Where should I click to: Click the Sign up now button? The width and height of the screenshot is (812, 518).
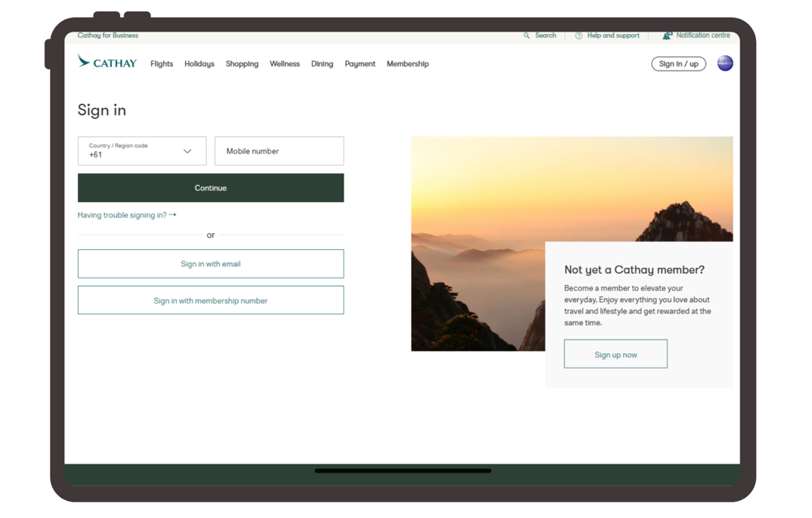click(615, 355)
